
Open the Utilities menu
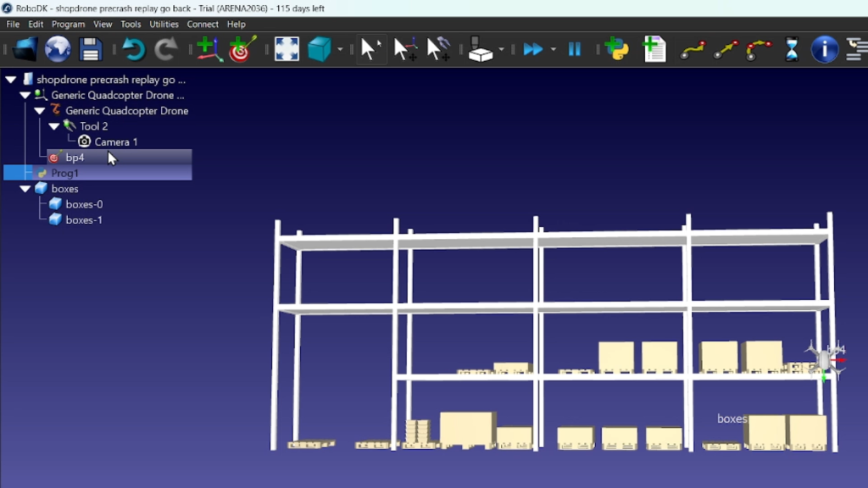164,25
